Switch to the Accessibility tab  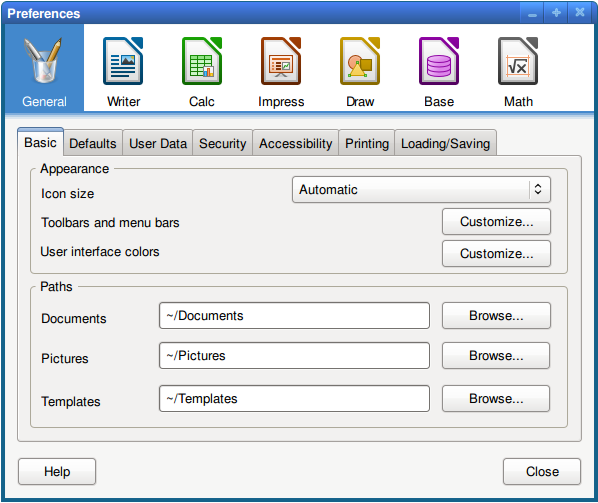point(296,143)
